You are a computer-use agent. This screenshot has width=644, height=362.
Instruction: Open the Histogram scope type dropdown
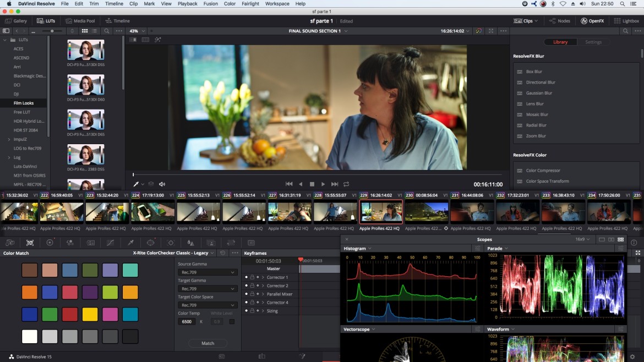click(357, 248)
